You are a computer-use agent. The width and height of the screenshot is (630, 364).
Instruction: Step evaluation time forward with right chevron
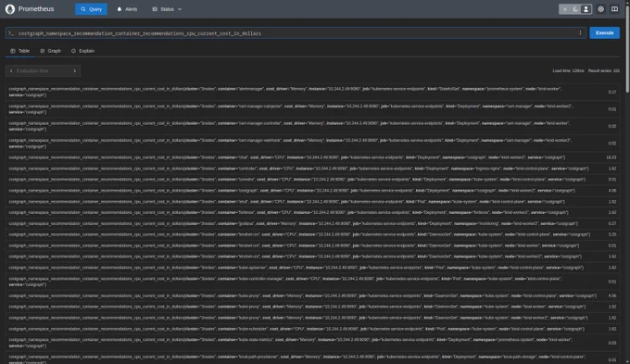point(75,70)
